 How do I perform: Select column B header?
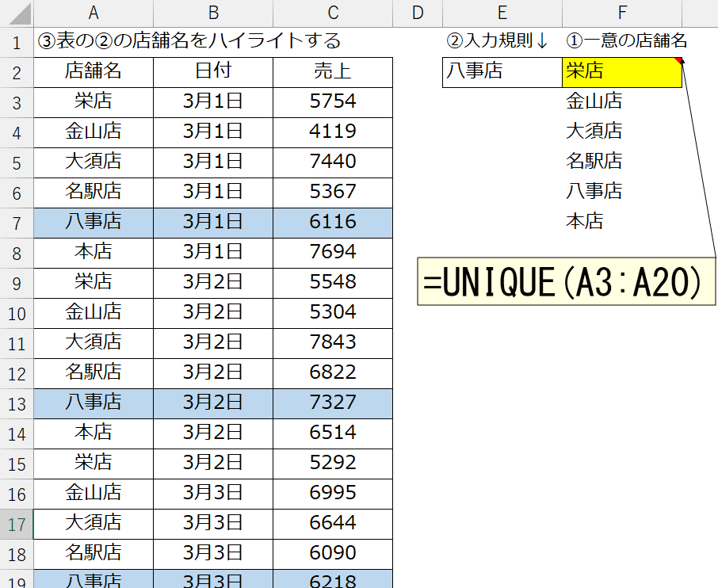tap(213, 13)
